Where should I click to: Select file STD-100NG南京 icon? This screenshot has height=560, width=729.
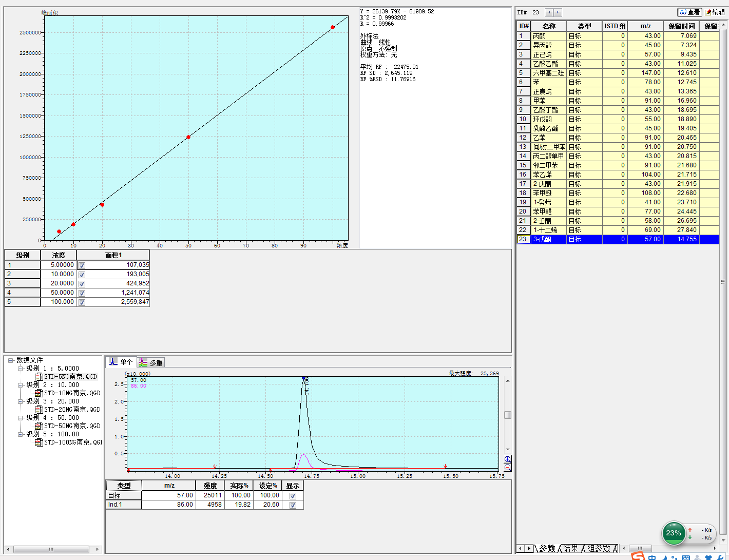point(39,442)
